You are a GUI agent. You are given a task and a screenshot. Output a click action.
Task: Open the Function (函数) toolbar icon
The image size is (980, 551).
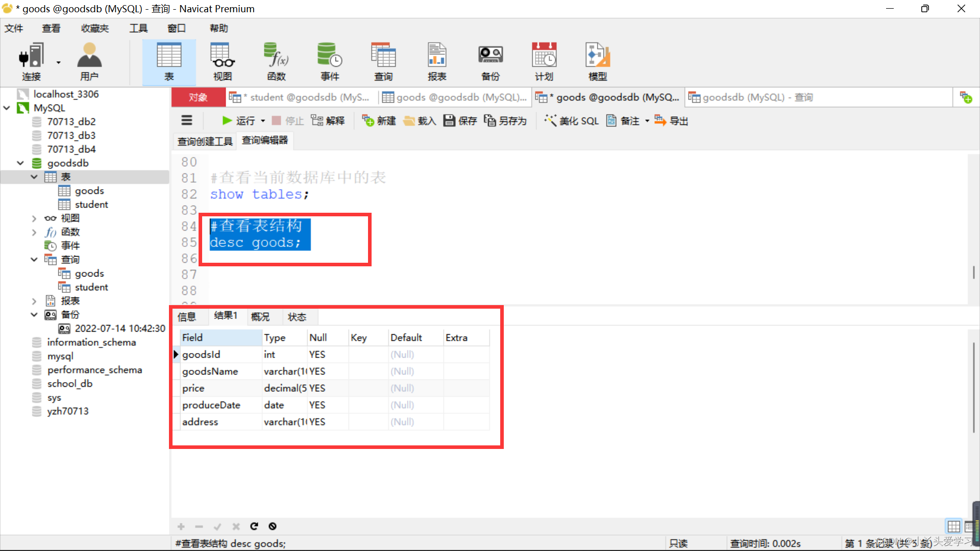click(276, 61)
